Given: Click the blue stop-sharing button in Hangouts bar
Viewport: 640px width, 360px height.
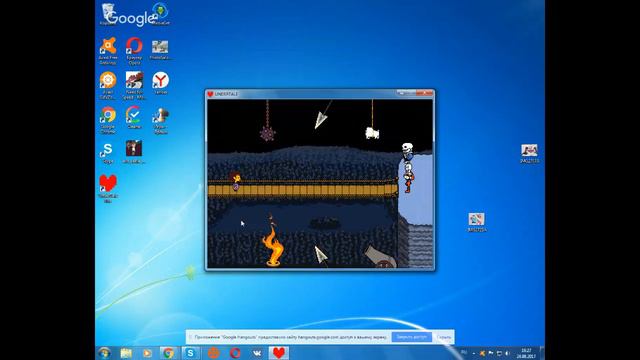Looking at the screenshot, I should tap(411, 337).
